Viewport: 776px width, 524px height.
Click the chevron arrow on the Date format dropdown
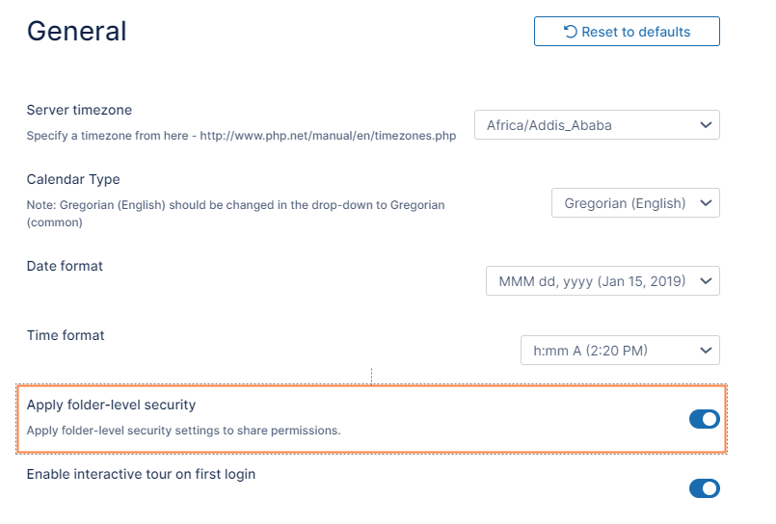(706, 281)
